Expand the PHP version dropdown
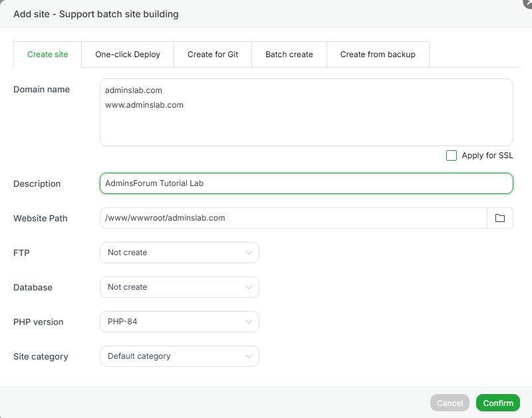 (x=180, y=322)
